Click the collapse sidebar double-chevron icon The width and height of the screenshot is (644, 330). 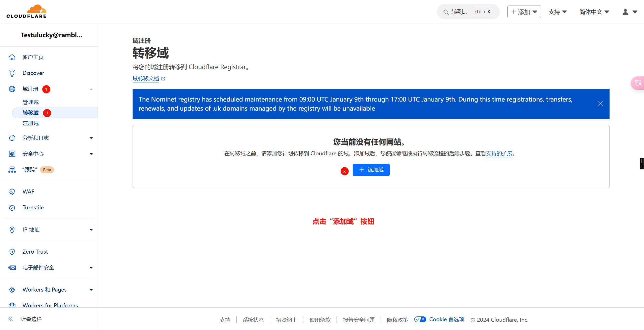10,319
